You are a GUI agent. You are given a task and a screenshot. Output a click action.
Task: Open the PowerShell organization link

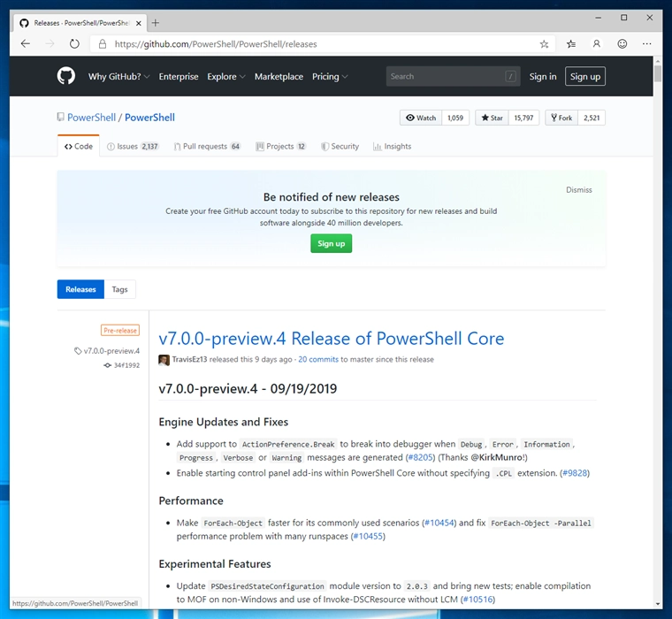[91, 118]
